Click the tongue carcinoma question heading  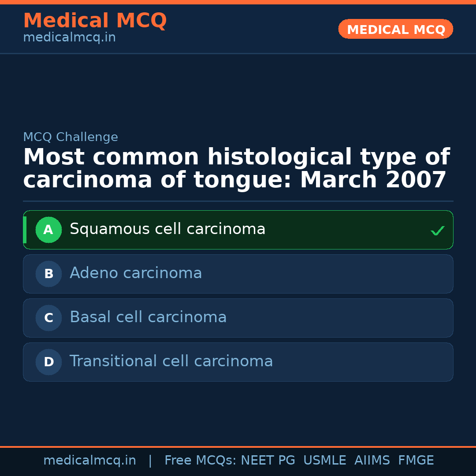[236, 169]
